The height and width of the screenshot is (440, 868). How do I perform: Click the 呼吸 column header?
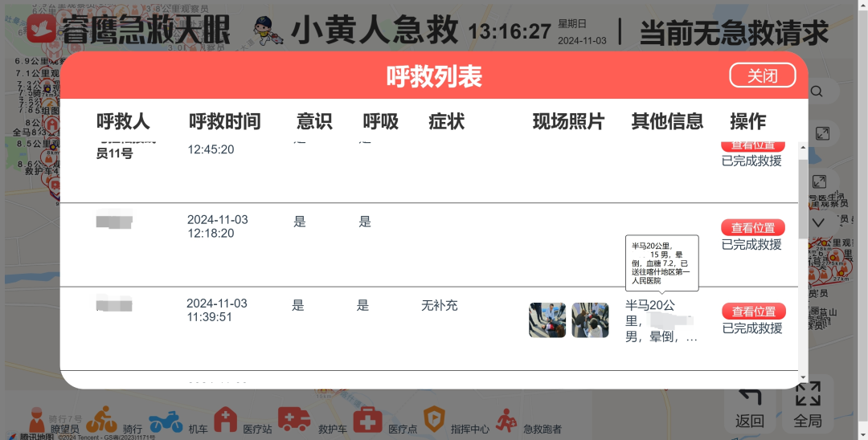(381, 121)
